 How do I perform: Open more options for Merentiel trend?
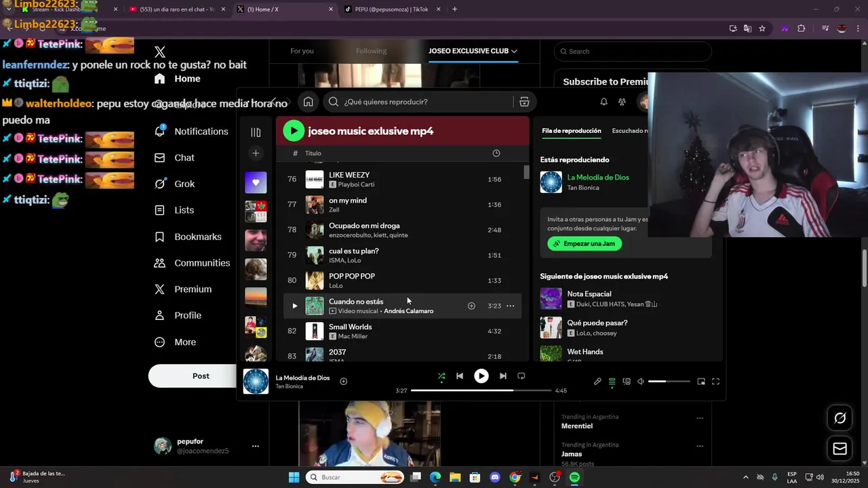click(700, 418)
